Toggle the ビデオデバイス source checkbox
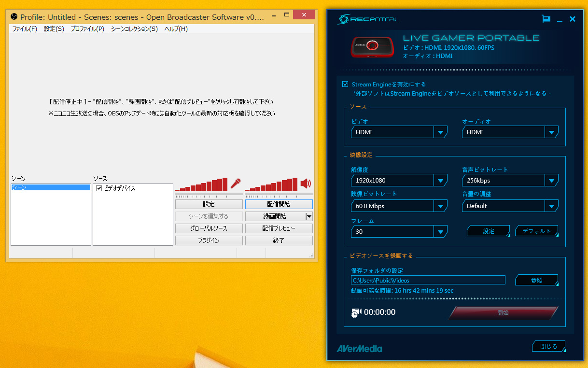The height and width of the screenshot is (368, 588). [99, 188]
